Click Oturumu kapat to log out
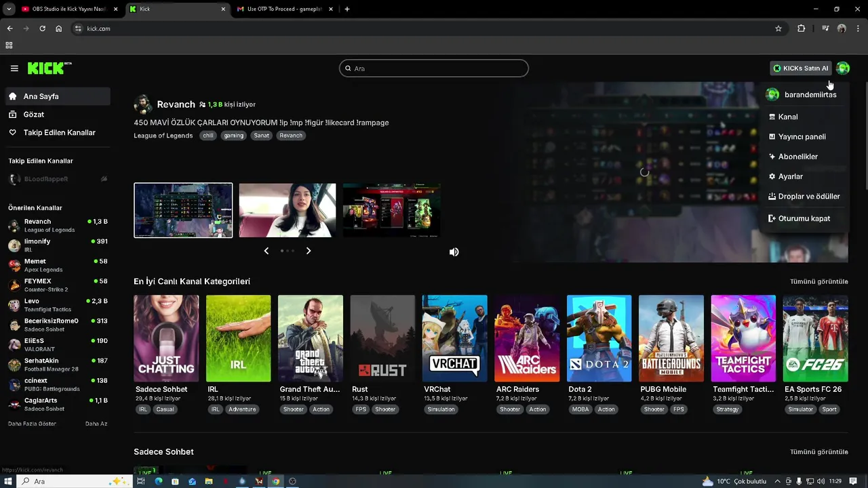 click(x=804, y=218)
